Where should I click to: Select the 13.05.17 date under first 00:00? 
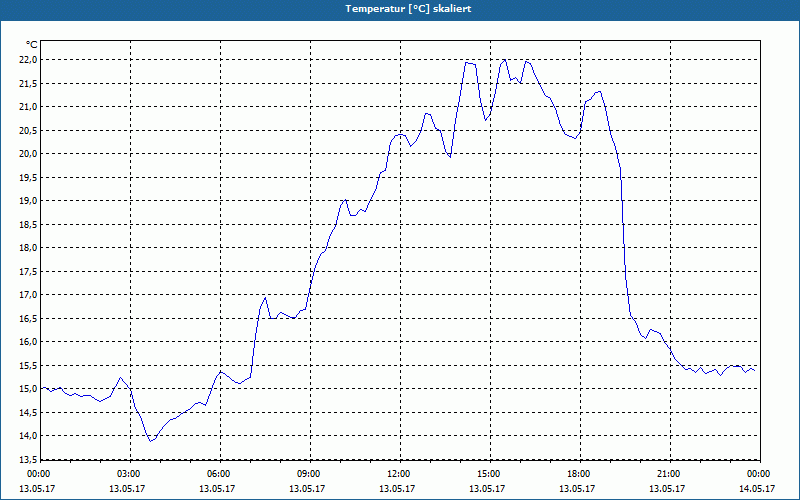37,488
